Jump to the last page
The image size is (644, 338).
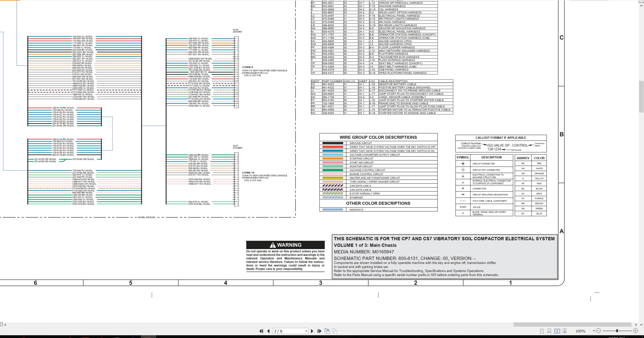pyautogui.click(x=319, y=331)
